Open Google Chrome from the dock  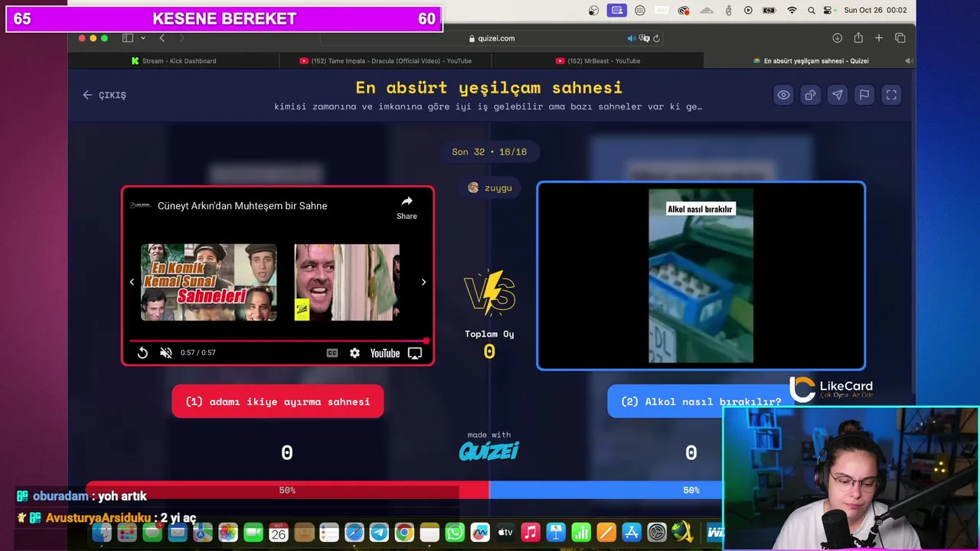pos(404,533)
